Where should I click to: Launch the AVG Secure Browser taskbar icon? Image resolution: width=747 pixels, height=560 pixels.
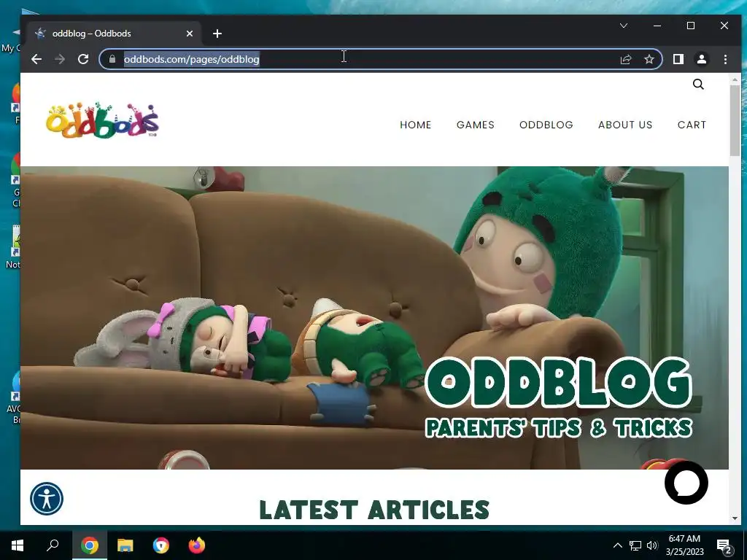161,545
